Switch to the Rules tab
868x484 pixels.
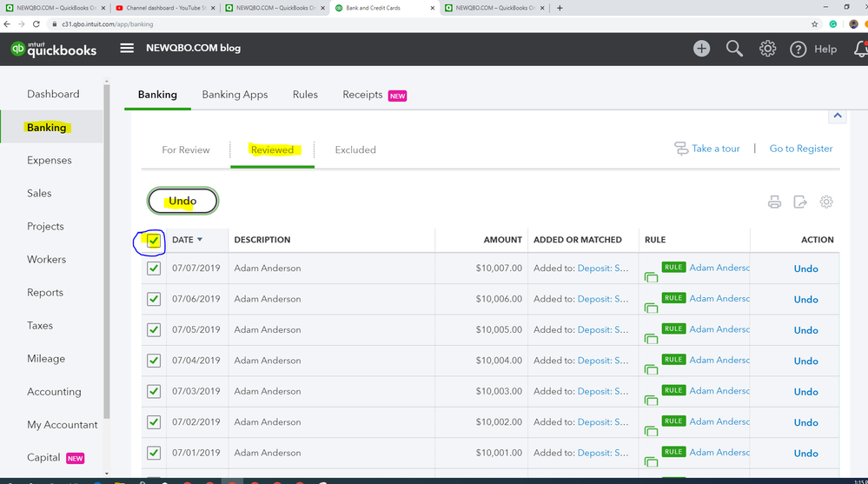(305, 95)
